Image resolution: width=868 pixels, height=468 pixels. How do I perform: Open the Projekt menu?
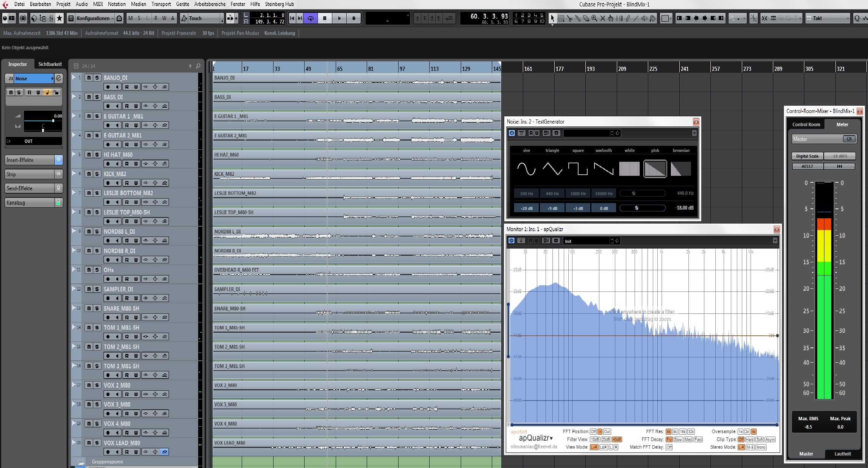pos(63,4)
